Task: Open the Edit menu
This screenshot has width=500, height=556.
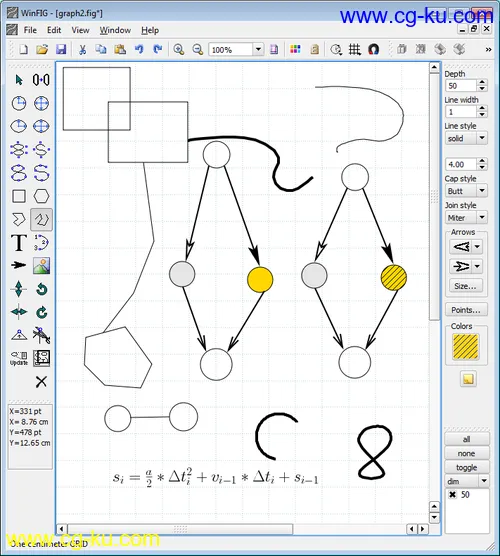Action: 54,30
